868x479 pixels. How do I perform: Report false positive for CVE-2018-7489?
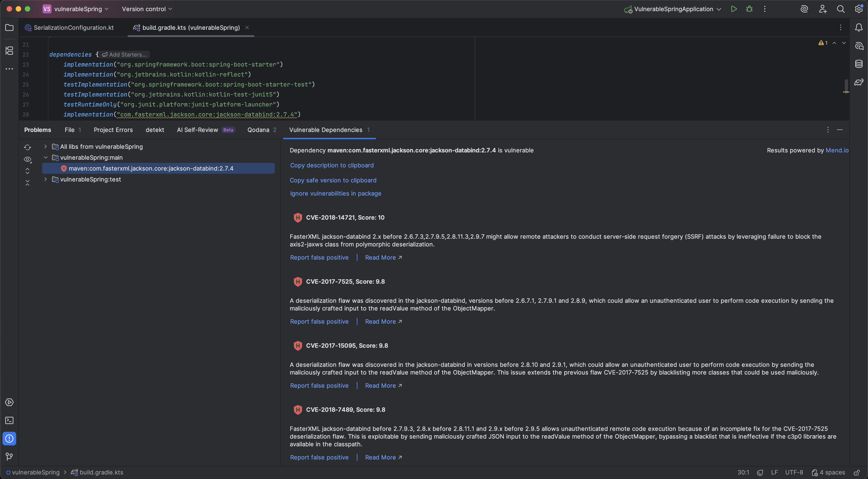319,457
